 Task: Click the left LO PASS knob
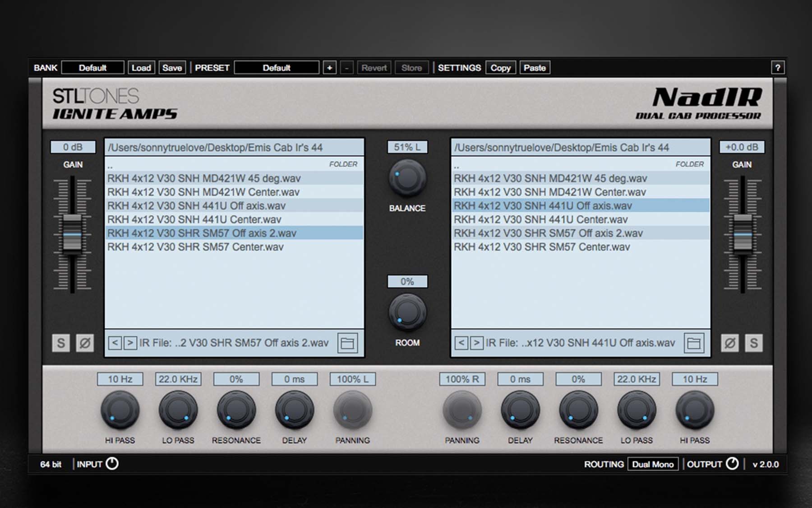pos(178,410)
